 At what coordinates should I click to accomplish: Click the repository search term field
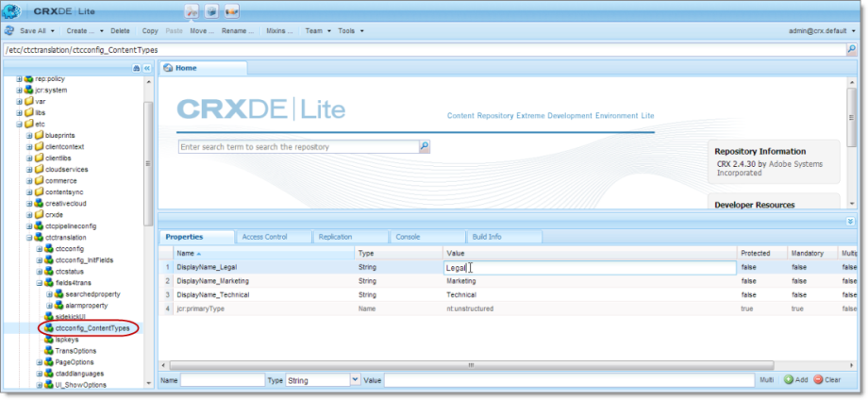[x=298, y=146]
